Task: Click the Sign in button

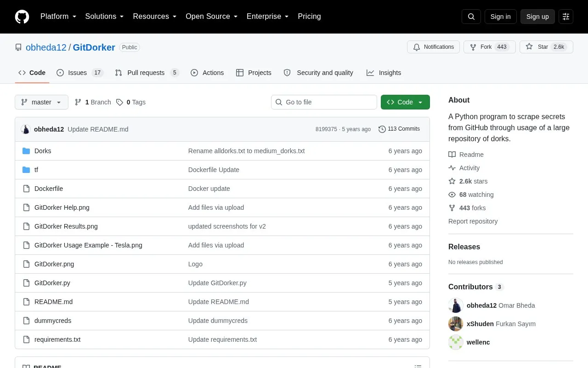Action: (500, 17)
